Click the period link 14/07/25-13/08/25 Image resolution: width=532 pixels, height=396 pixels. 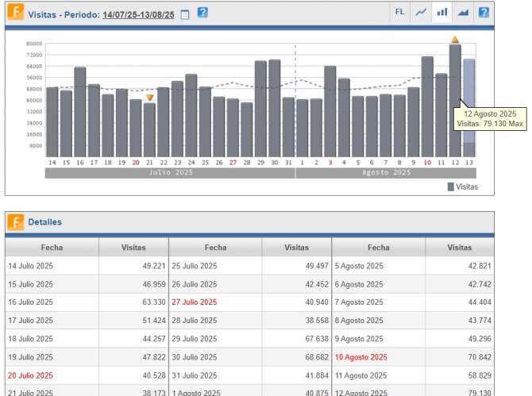(x=138, y=14)
